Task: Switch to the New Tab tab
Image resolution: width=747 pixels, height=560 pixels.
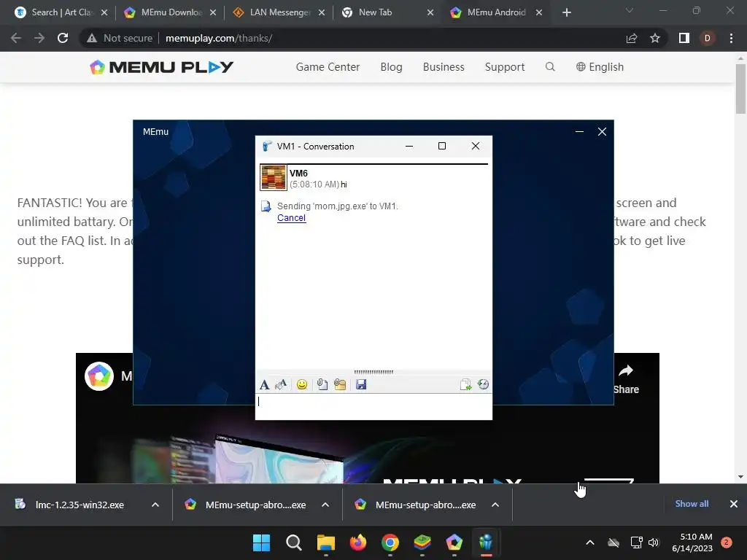Action: [388, 12]
